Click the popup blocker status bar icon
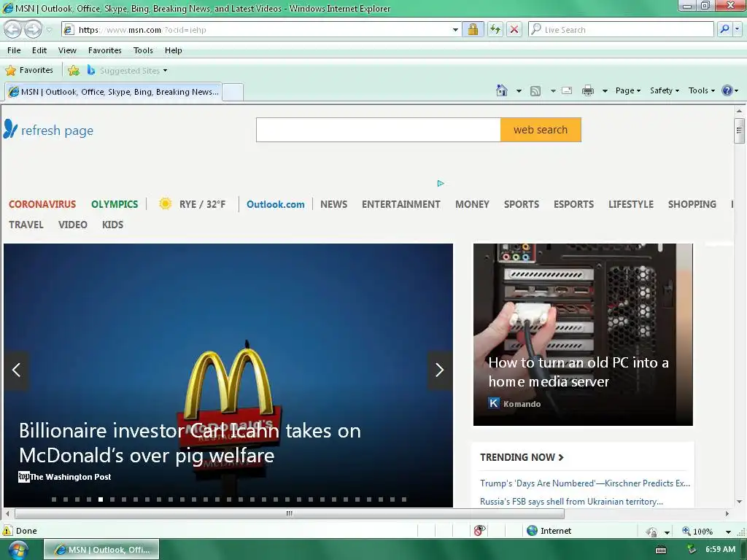Image resolution: width=747 pixels, height=560 pixels. click(x=479, y=531)
